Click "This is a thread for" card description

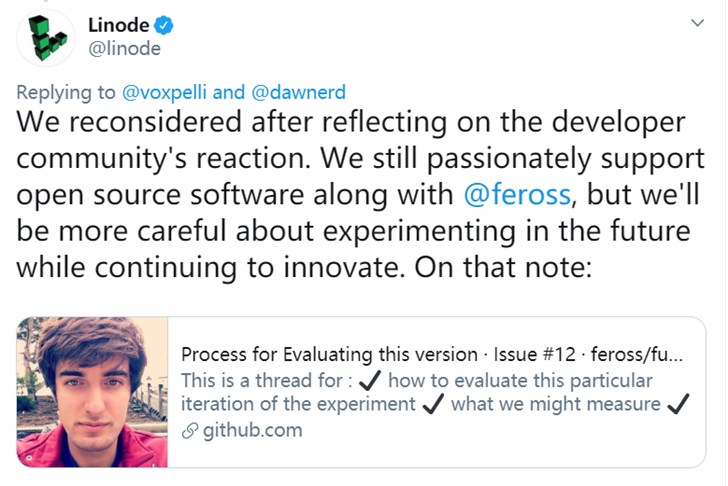(x=263, y=380)
